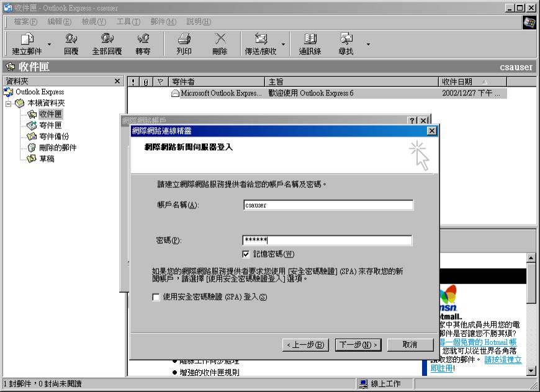This screenshot has height=392, width=540.
Task: Open the 說明(H) menu
Action: 199,22
